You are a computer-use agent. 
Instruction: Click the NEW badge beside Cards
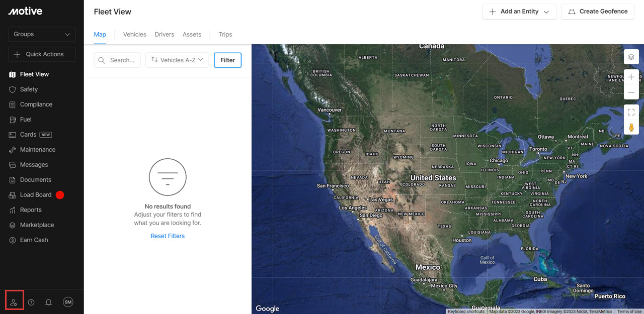click(46, 135)
